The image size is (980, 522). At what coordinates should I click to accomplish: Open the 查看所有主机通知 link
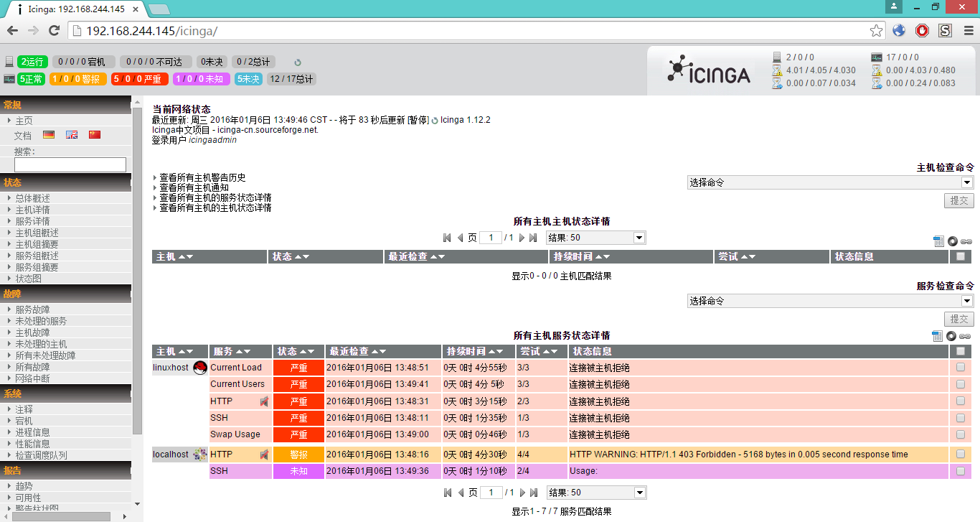tap(193, 187)
